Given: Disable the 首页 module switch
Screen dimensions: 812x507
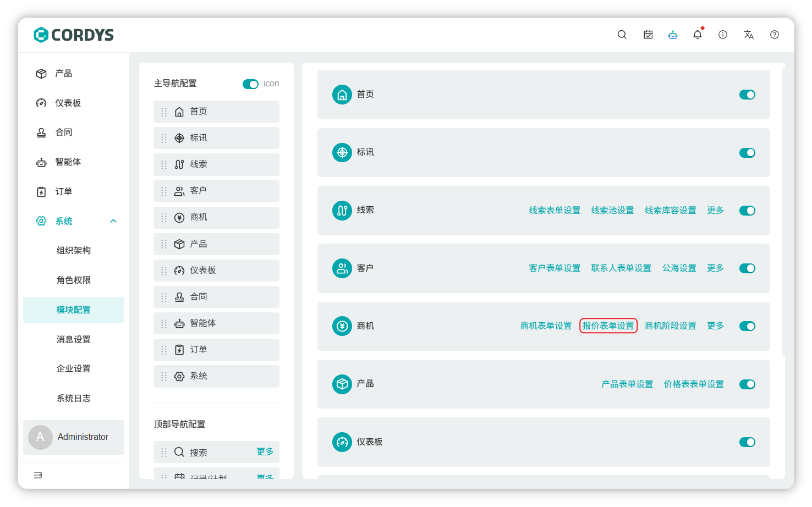Looking at the screenshot, I should click(747, 95).
